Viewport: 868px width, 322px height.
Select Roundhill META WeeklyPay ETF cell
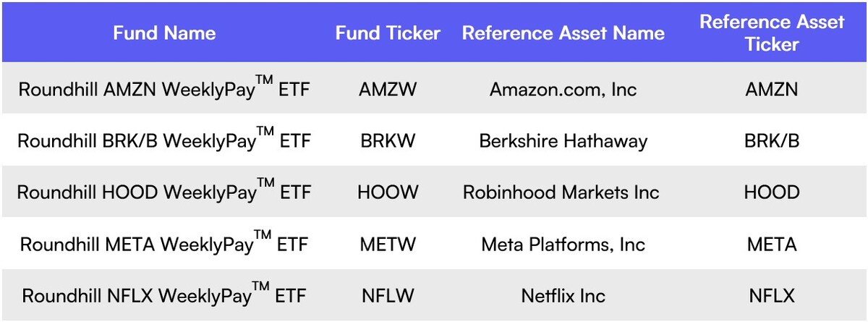164,244
